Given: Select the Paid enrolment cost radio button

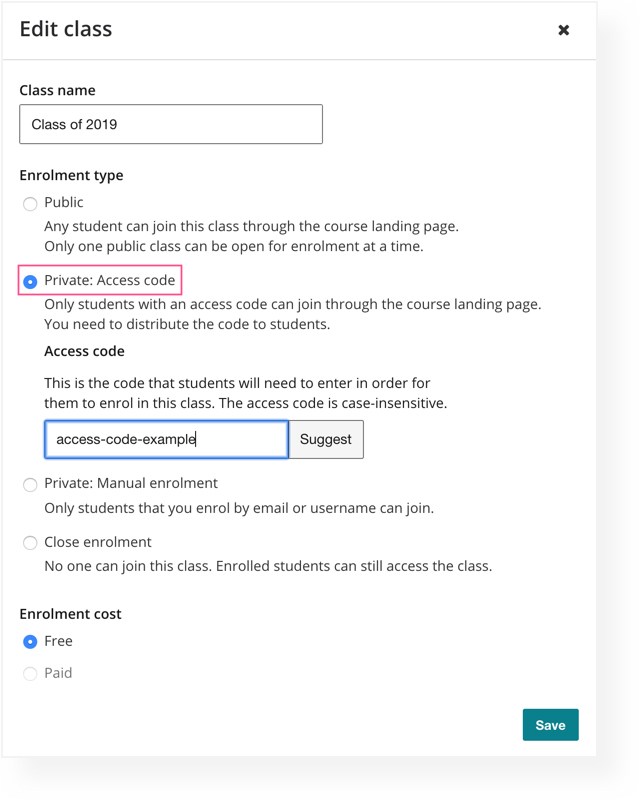Looking at the screenshot, I should tap(30, 674).
